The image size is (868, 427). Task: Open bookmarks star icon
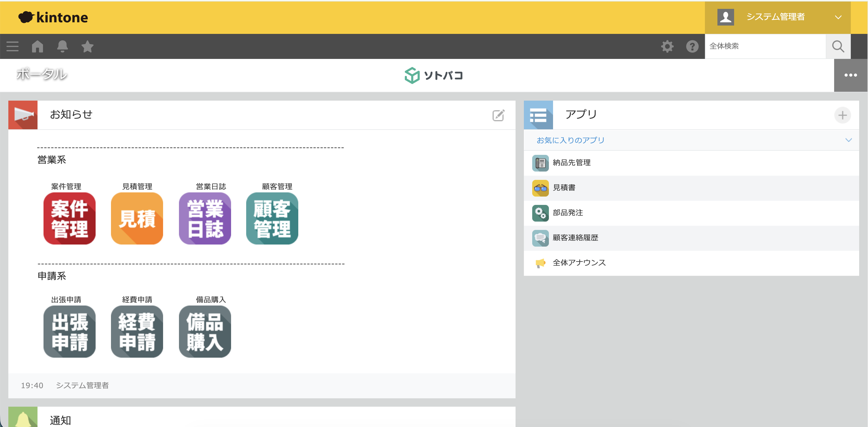[x=87, y=46]
